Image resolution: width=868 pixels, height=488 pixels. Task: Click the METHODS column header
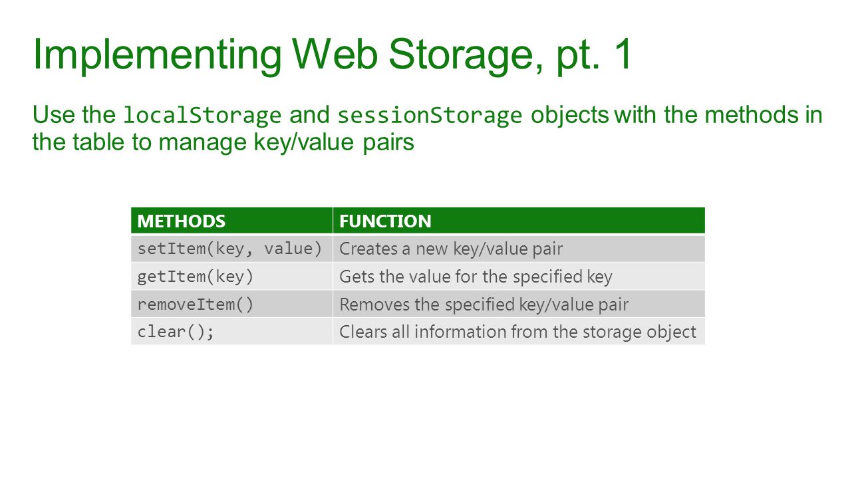coord(231,221)
